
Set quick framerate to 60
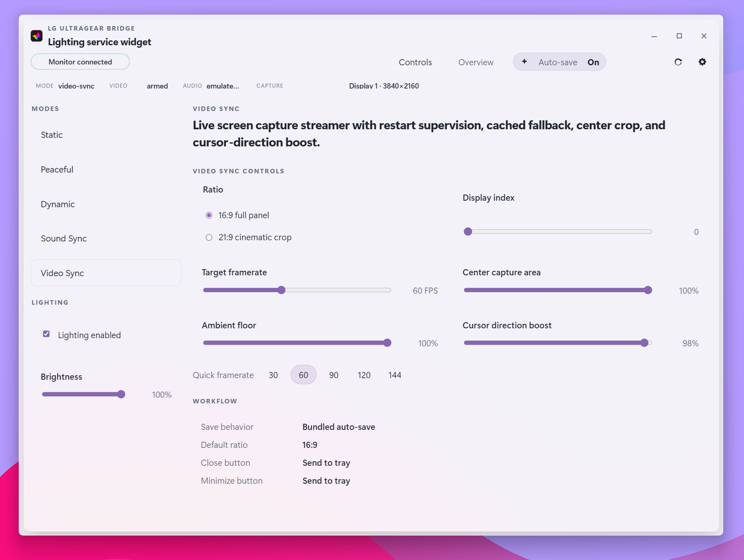coord(303,375)
